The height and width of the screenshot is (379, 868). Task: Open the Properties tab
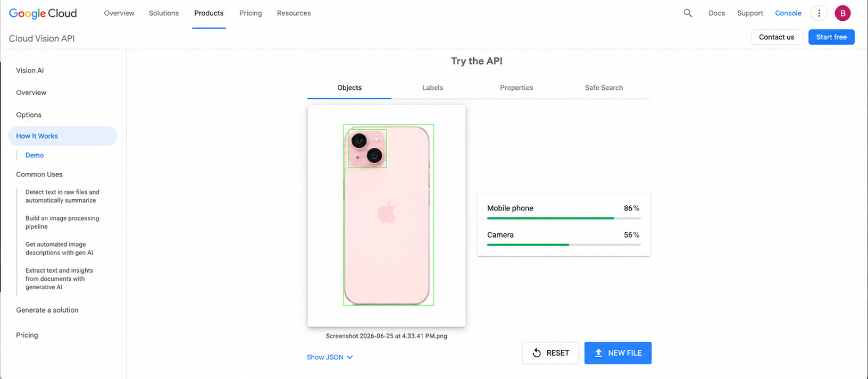(x=516, y=88)
